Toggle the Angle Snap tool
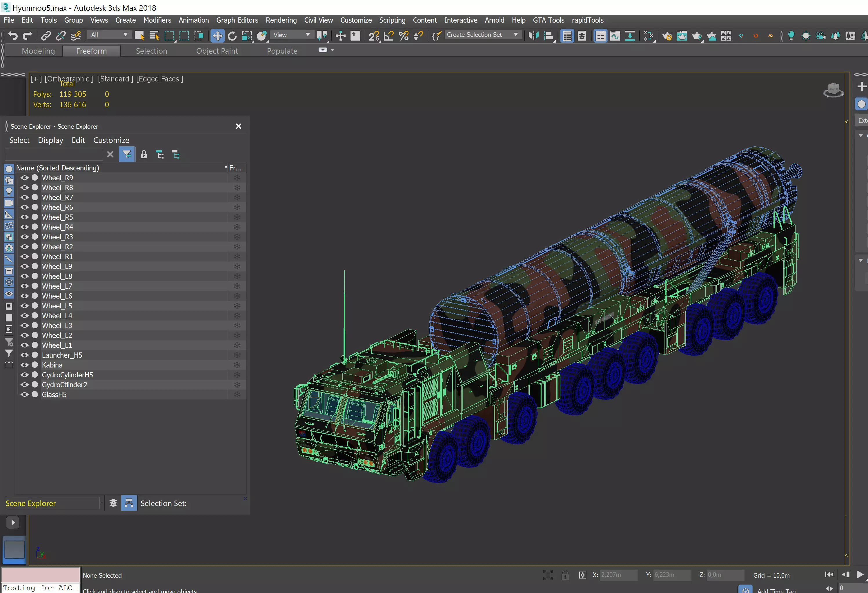This screenshot has height=593, width=868. [389, 36]
